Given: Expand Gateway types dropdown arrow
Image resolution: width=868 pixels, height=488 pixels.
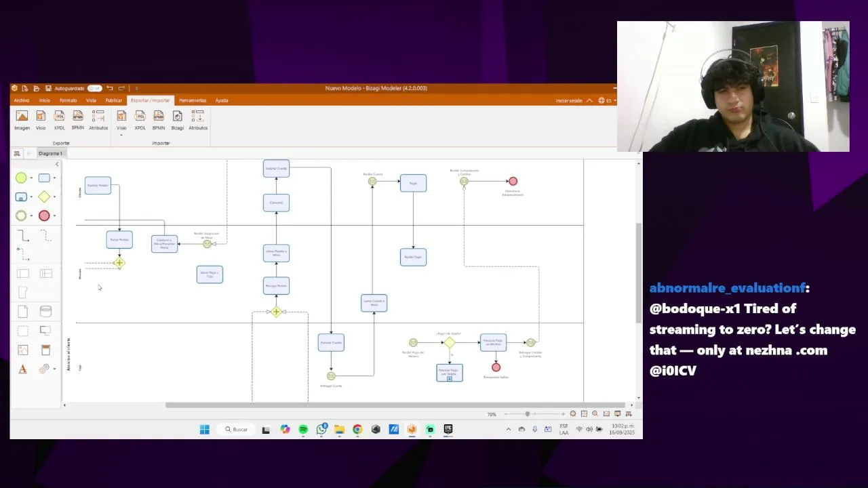Looking at the screenshot, I should coord(54,197).
